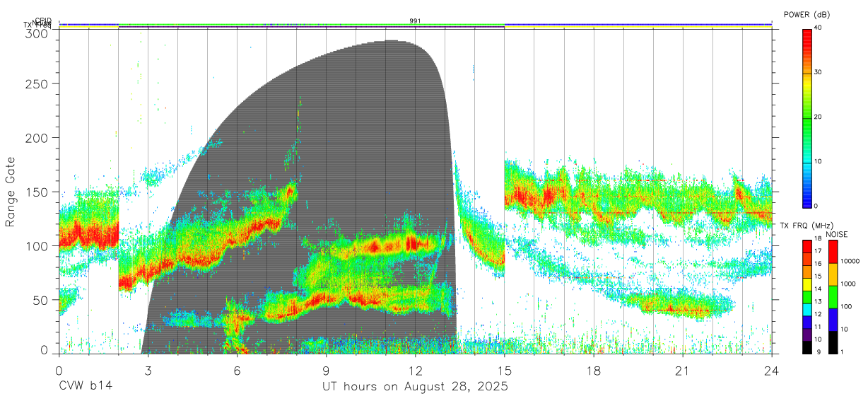Click the 9 tick on UT hours axis
The width and height of the screenshot is (868, 401).
(x=326, y=371)
